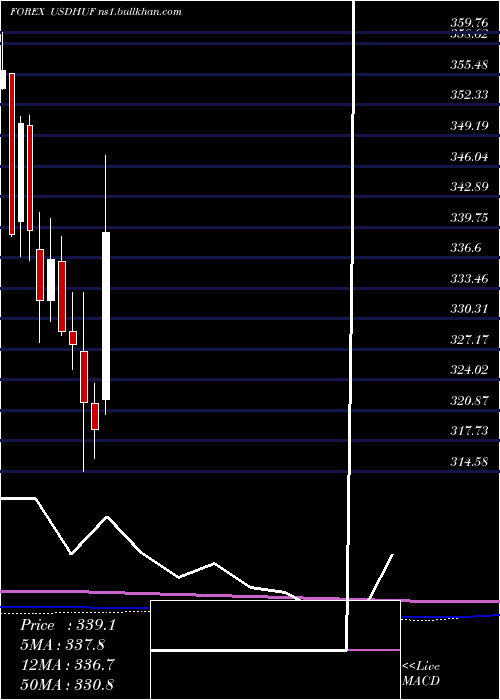Select the tall white bullish candlestick

pos(106,316)
